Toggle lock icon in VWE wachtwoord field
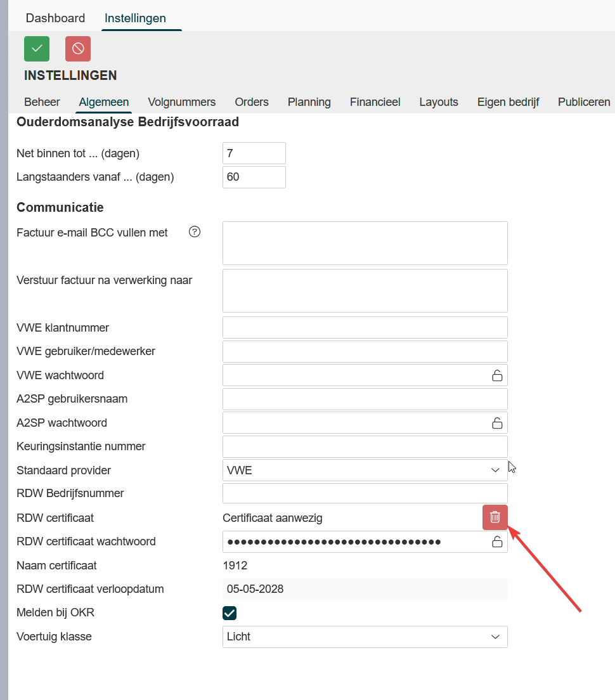 point(497,375)
